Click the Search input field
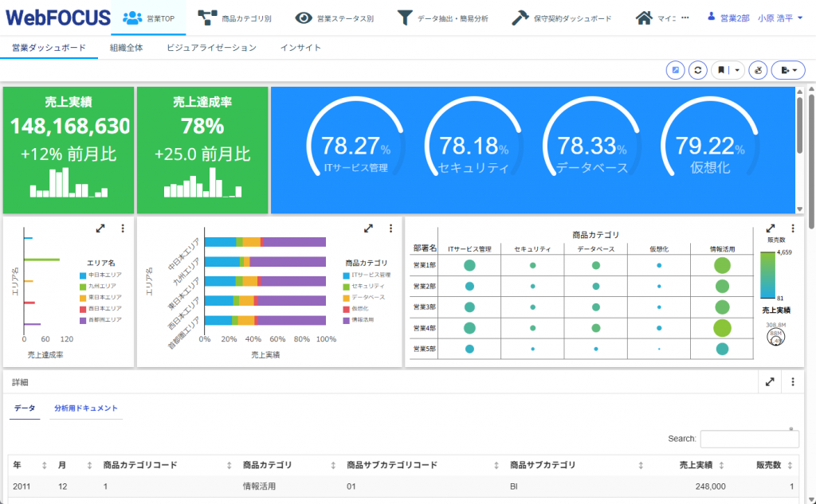The image size is (816, 504). pos(749,439)
